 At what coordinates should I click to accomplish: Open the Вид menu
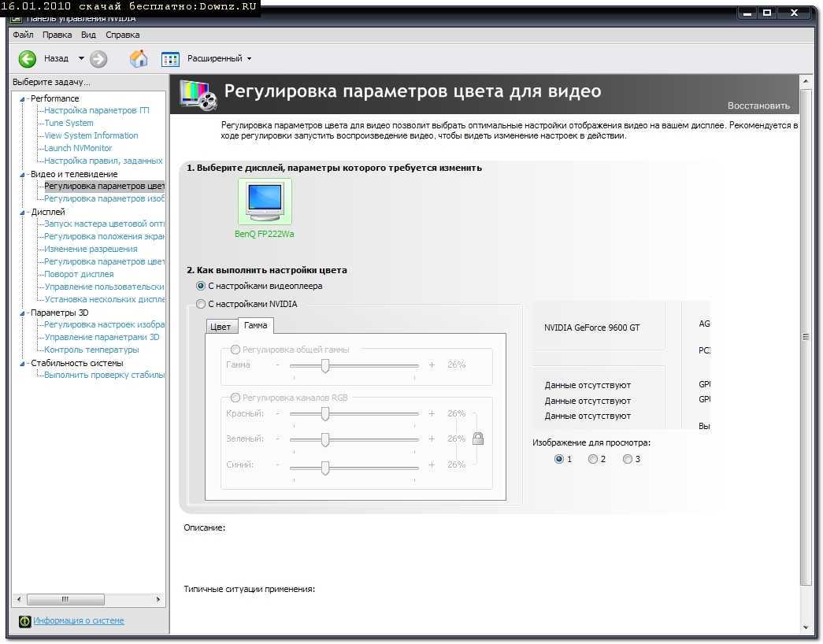(x=88, y=35)
